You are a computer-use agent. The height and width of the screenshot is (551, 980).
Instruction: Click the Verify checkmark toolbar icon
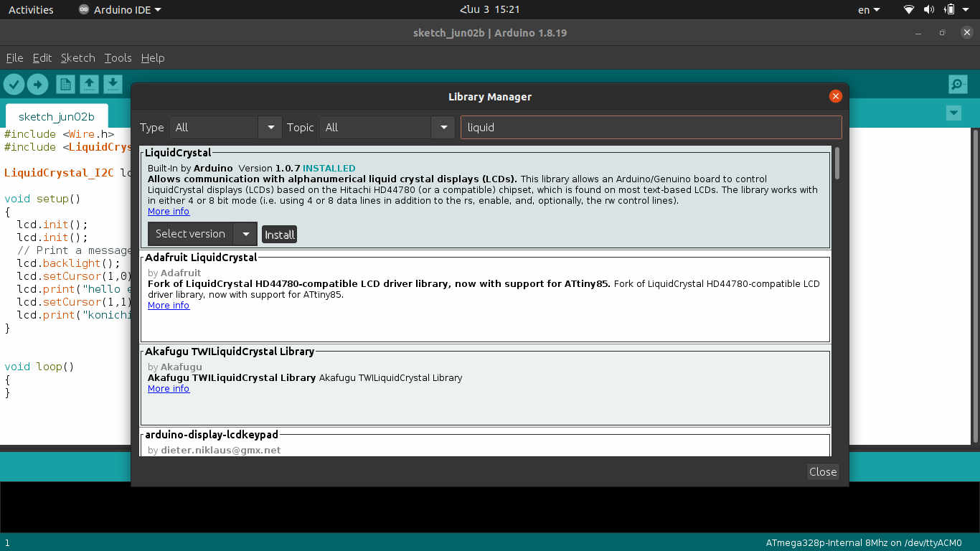click(14, 85)
